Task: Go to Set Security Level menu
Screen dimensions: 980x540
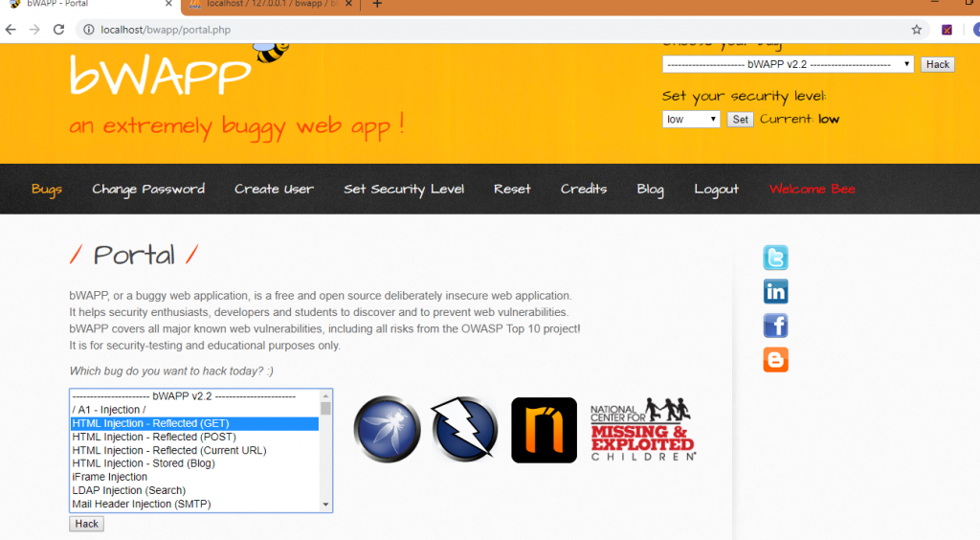Action: (404, 189)
